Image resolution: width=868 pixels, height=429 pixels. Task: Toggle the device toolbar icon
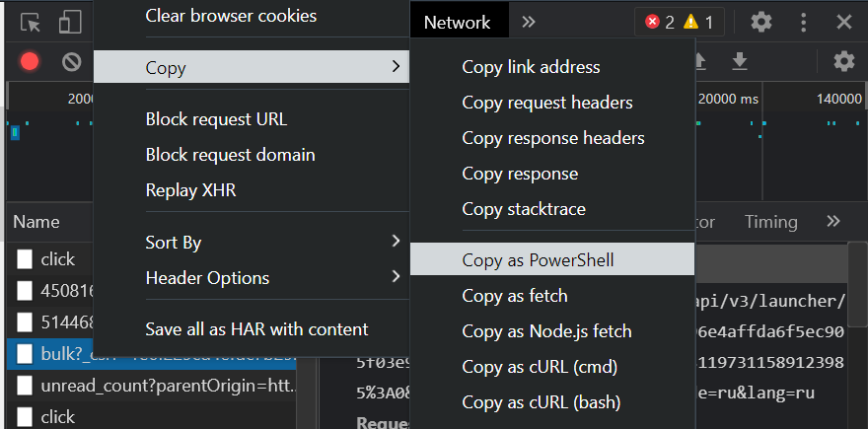tap(69, 22)
